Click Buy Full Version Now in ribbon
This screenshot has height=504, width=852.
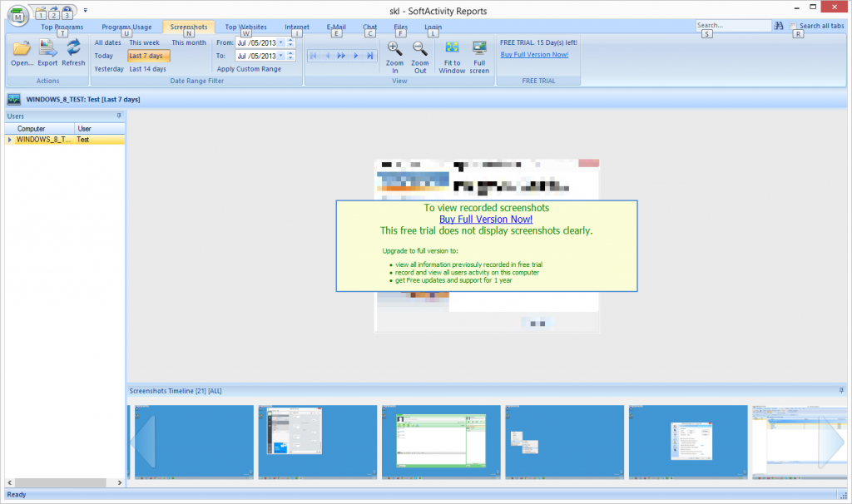click(534, 55)
